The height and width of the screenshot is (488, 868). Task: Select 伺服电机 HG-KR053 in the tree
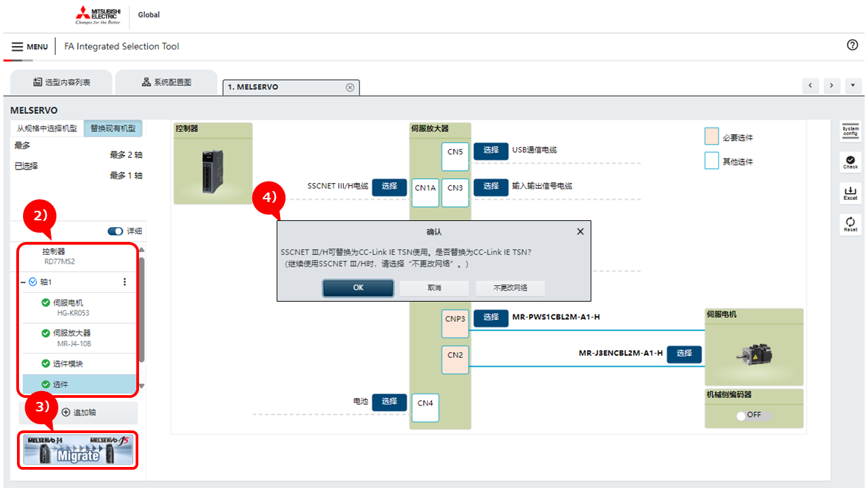[79, 308]
